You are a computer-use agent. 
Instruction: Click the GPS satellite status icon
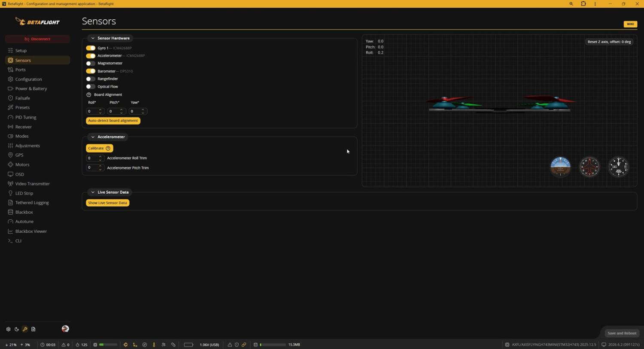point(164,345)
